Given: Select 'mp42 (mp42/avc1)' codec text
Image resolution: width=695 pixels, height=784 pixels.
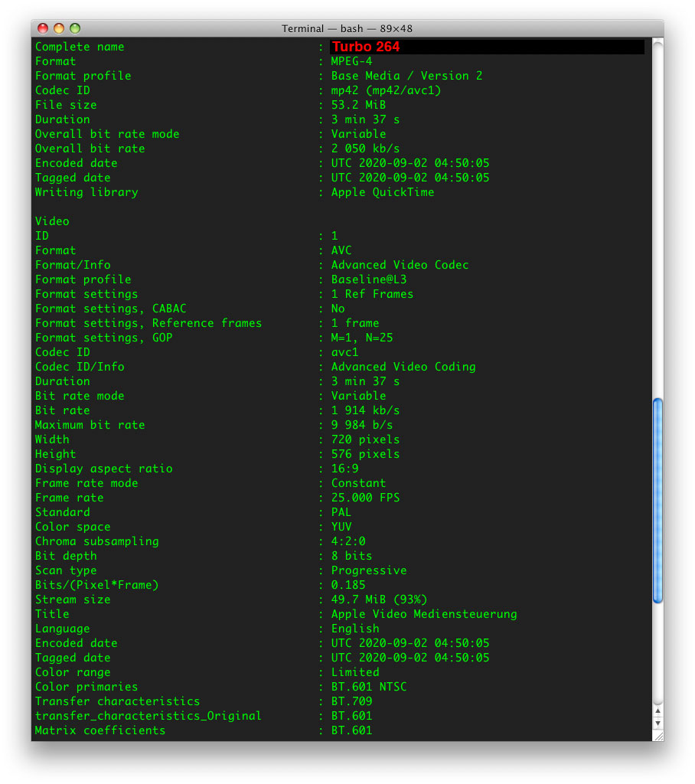Looking at the screenshot, I should 386,90.
